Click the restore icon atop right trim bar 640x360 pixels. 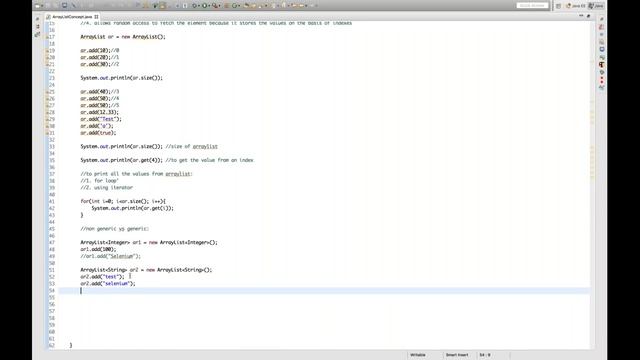(602, 19)
